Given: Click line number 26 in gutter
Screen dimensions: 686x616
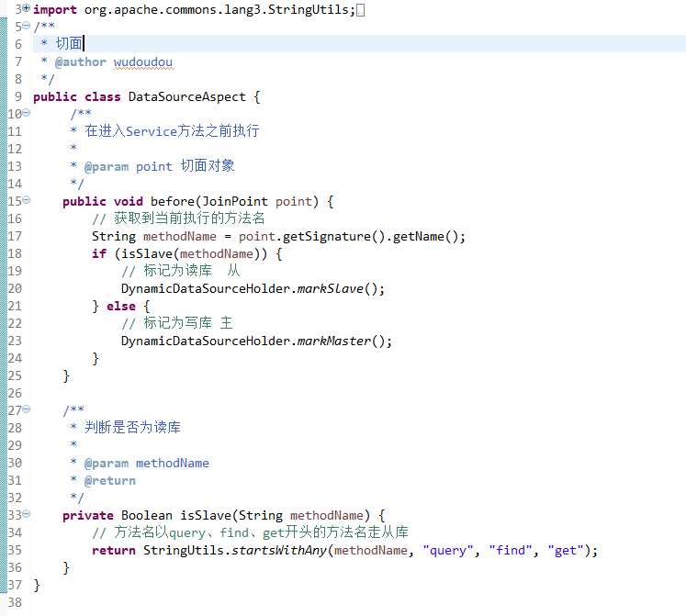Looking at the screenshot, I should (x=15, y=393).
